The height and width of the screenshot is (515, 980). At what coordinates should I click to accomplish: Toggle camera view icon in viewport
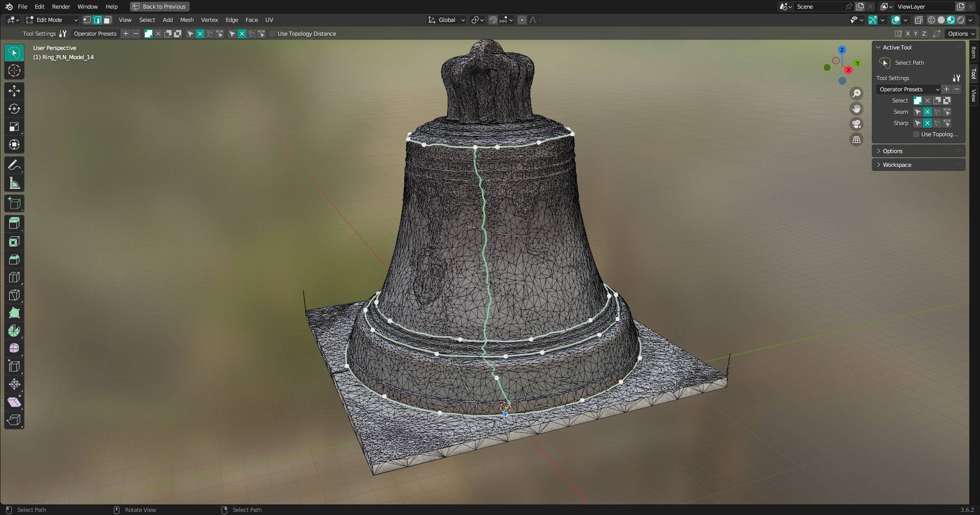click(856, 124)
